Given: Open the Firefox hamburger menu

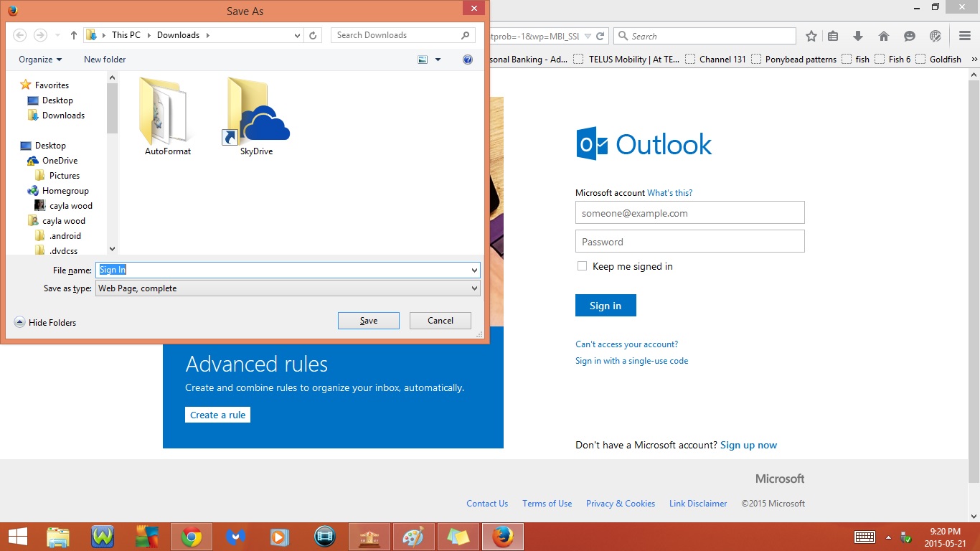Looking at the screenshot, I should [x=965, y=36].
